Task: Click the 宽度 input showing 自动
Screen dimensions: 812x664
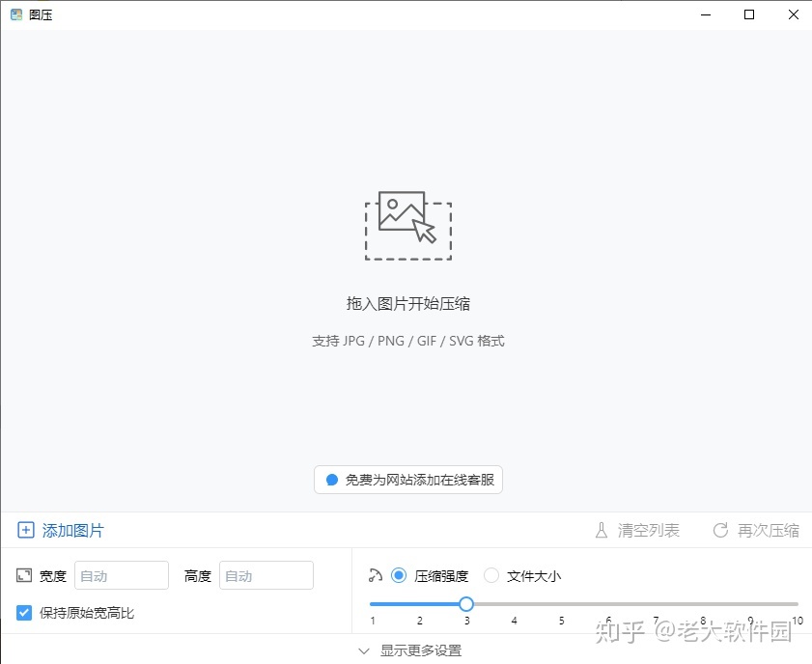Action: click(121, 575)
